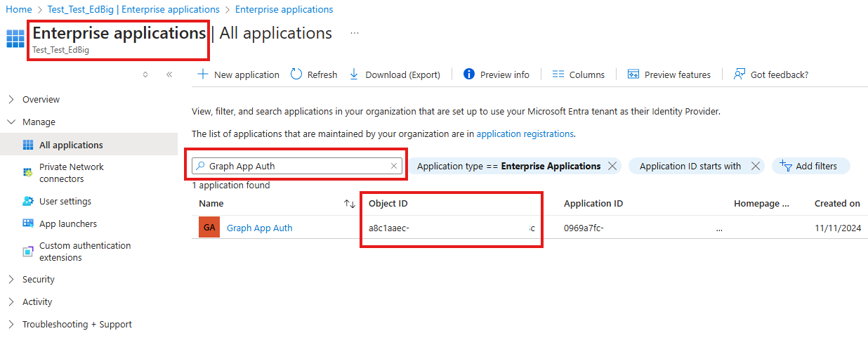The height and width of the screenshot is (338, 868).
Task: Remove the Application type filter
Action: (612, 166)
